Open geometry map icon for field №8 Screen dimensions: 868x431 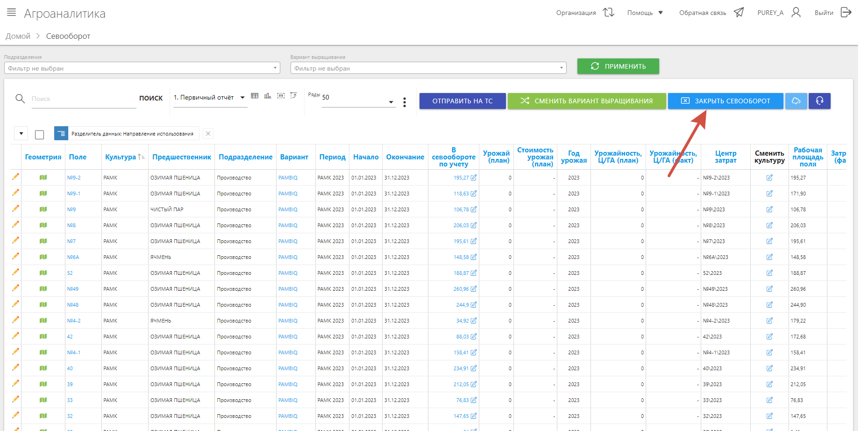tap(43, 225)
